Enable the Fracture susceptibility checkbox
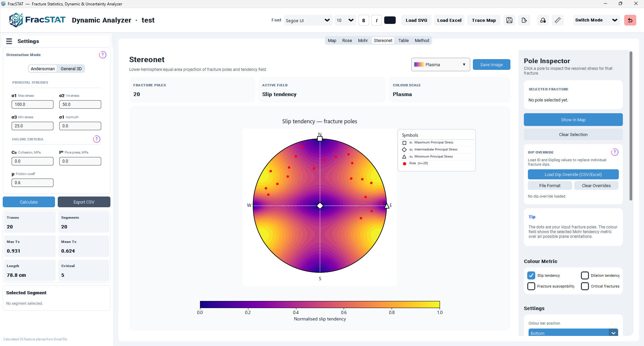644x346 pixels. coord(531,286)
